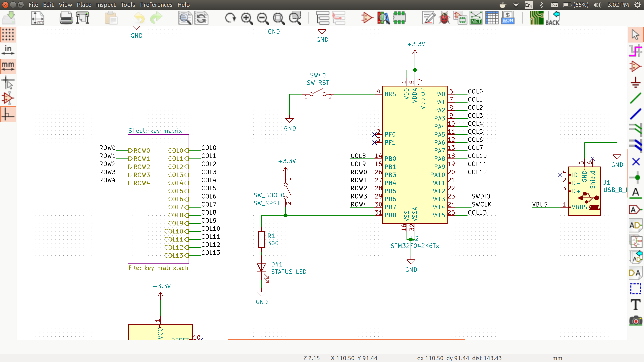
Task: Click the Print schematic icon
Action: 66,18
